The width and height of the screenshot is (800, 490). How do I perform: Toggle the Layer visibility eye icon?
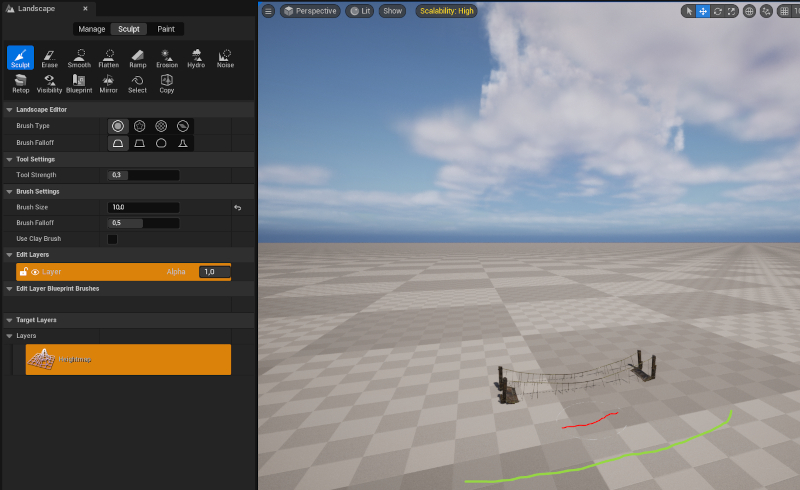(x=35, y=272)
